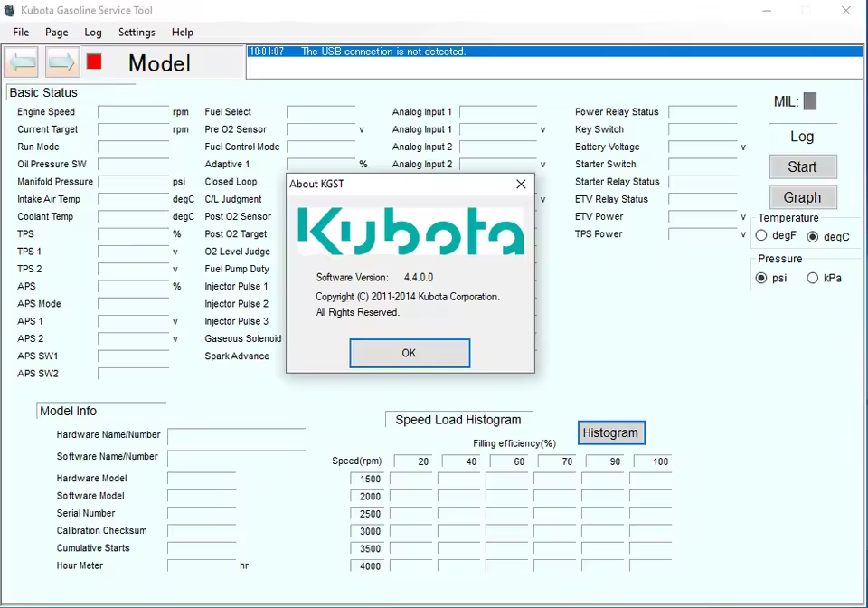Viewport: 868px width, 608px height.
Task: Click the Analog Input 2 first value field
Action: click(497, 147)
